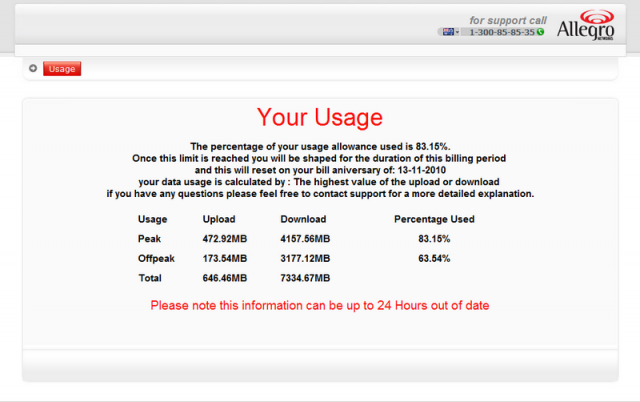Click the bill anniversary date 13-11-2010 line
This screenshot has height=402, width=640.
pyautogui.click(x=320, y=170)
